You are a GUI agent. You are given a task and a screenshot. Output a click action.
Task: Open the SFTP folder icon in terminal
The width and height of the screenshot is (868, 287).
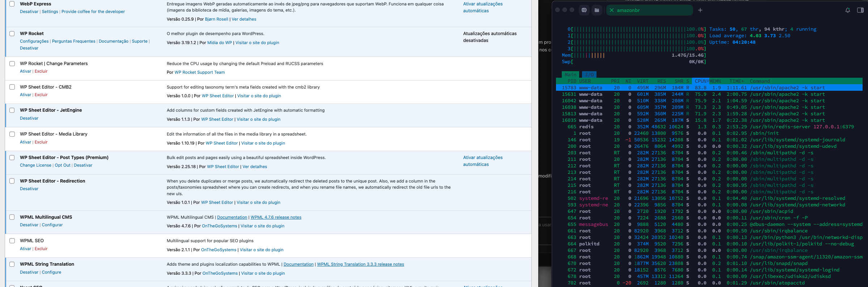597,10
